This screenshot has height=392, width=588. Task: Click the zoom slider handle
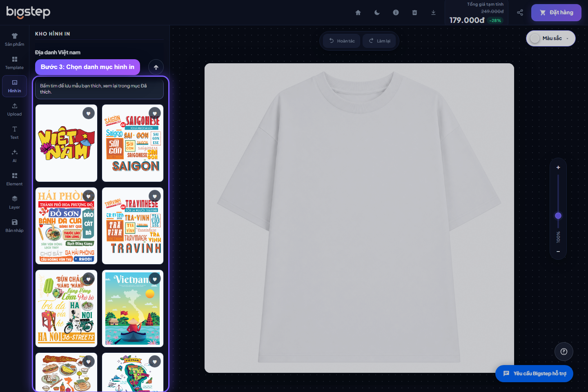coord(558,216)
